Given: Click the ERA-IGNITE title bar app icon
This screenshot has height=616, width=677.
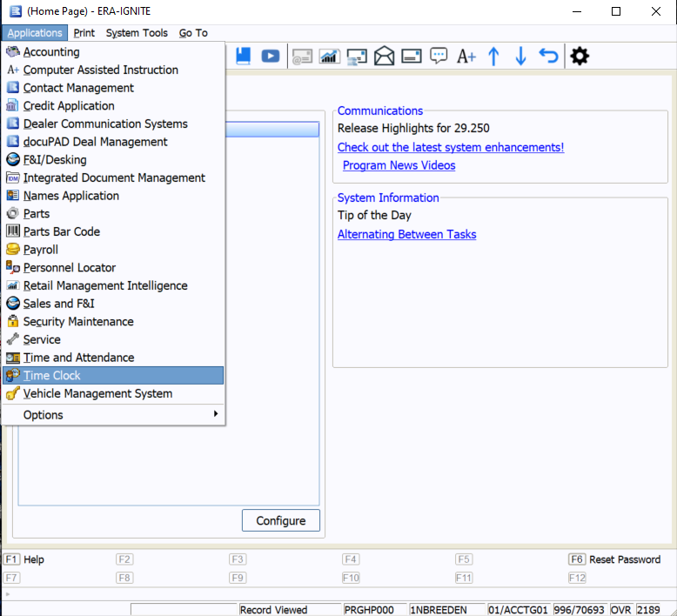Looking at the screenshot, I should (x=16, y=11).
